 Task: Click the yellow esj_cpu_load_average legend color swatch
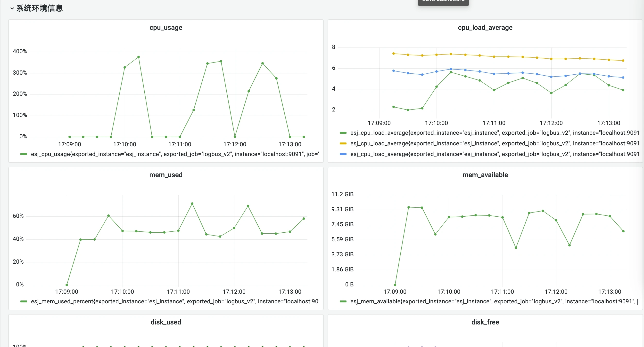[343, 143]
